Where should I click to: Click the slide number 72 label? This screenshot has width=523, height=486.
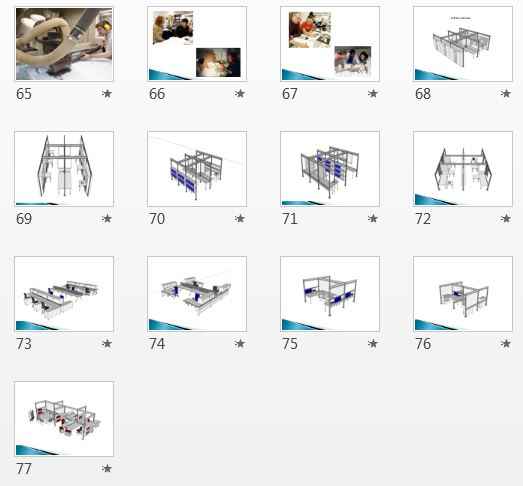423,219
